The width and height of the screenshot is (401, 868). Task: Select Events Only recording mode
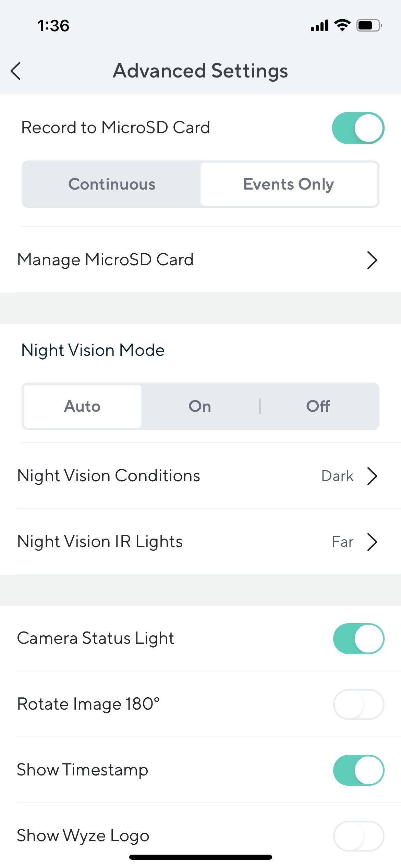click(x=289, y=184)
